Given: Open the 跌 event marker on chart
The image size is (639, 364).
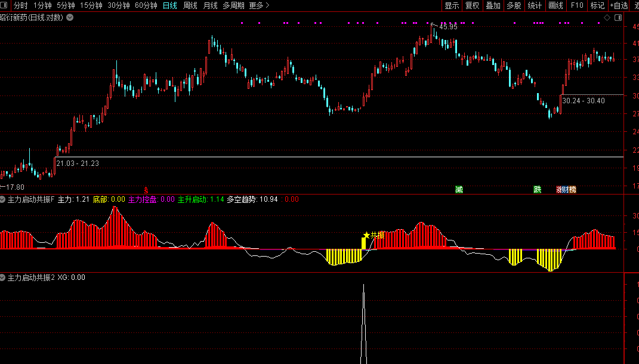Looking at the screenshot, I should (538, 190).
